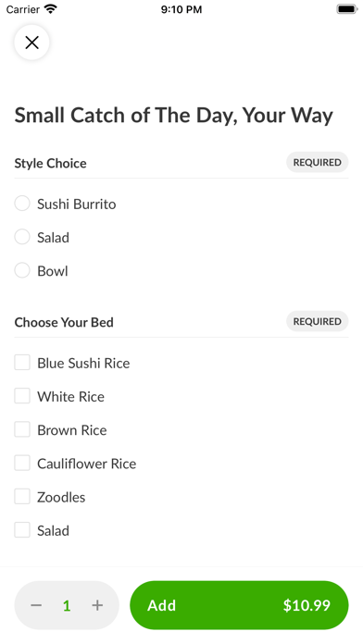Screen dimensions: 363x644
Task: Tap the REQUIRED badge for Style Choice
Action: click(317, 162)
